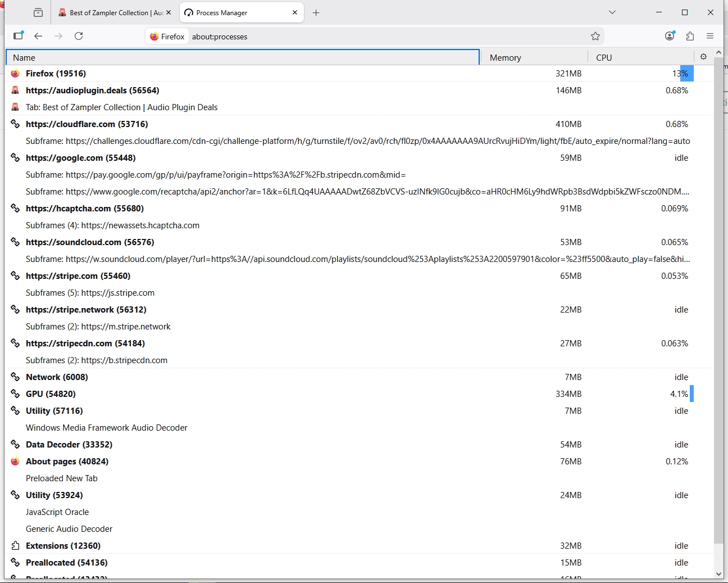Click the hcaptcha.com process link icon
Image resolution: width=728 pixels, height=583 pixels.
click(x=15, y=208)
